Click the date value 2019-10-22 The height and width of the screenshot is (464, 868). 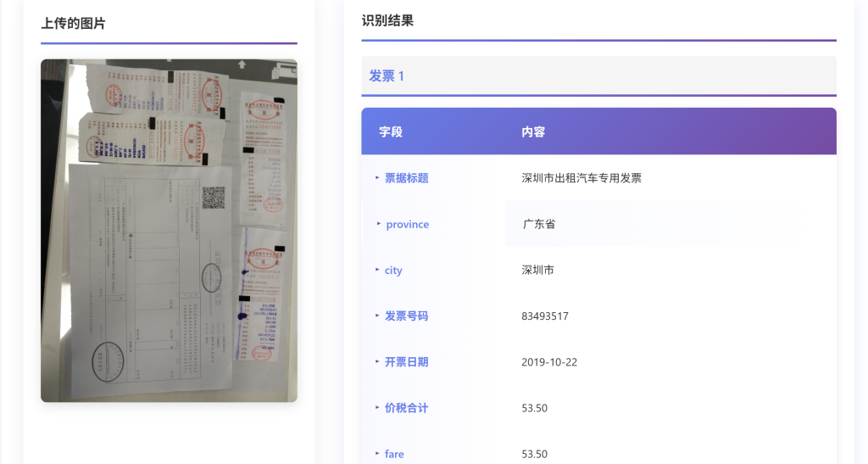(x=549, y=362)
